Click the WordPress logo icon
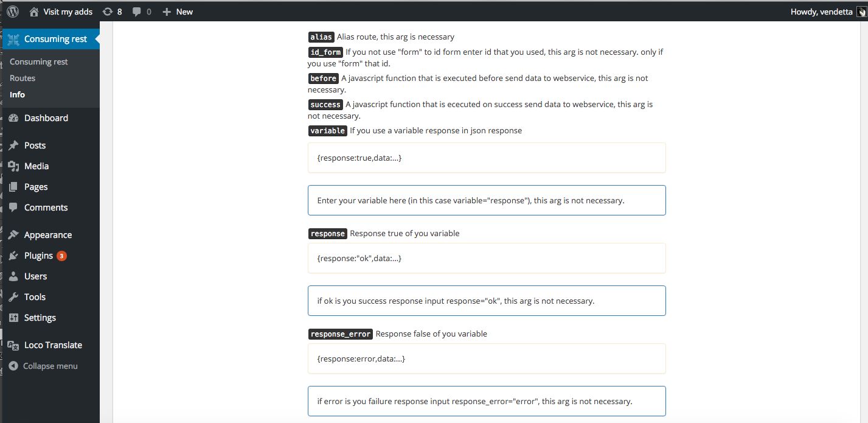The height and width of the screenshot is (423, 868). [x=13, y=12]
